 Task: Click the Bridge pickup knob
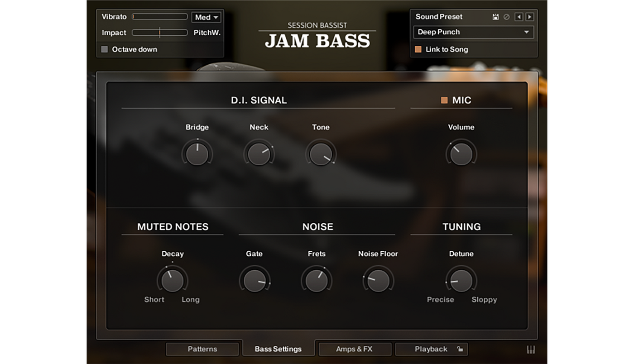197,154
